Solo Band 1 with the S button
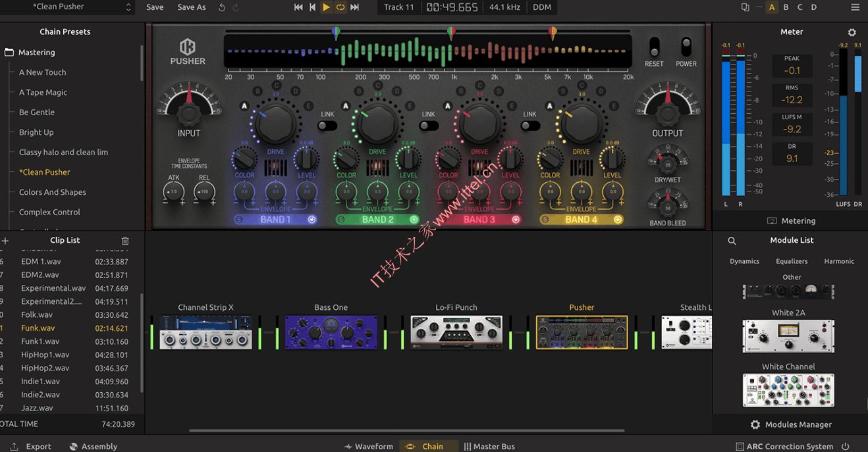Screen dimensions: 868x452 [x=239, y=219]
